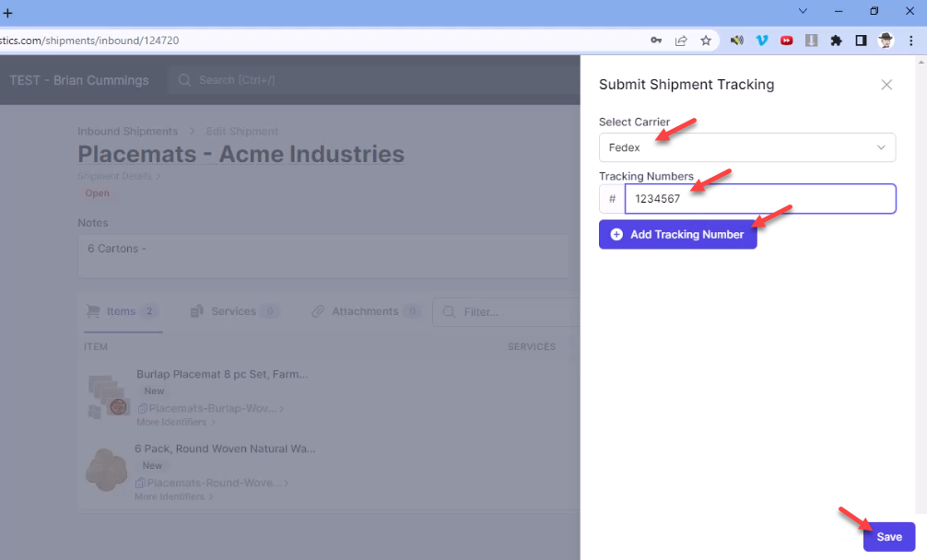Click the scrollbar up arrow in side panel
927x560 pixels.
(x=921, y=62)
